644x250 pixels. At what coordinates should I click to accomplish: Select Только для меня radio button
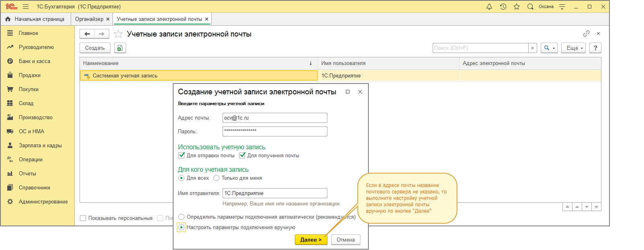click(216, 178)
